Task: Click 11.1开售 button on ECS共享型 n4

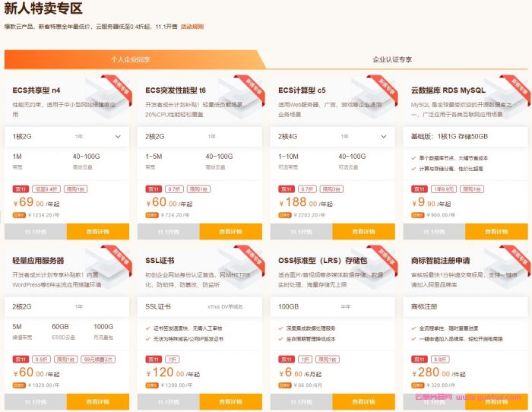Action: [36, 231]
